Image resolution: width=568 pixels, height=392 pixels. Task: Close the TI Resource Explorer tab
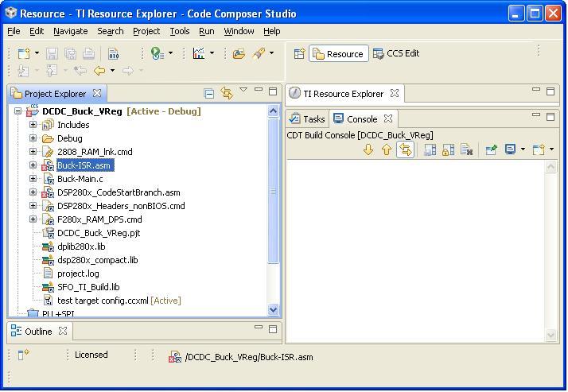[x=395, y=93]
